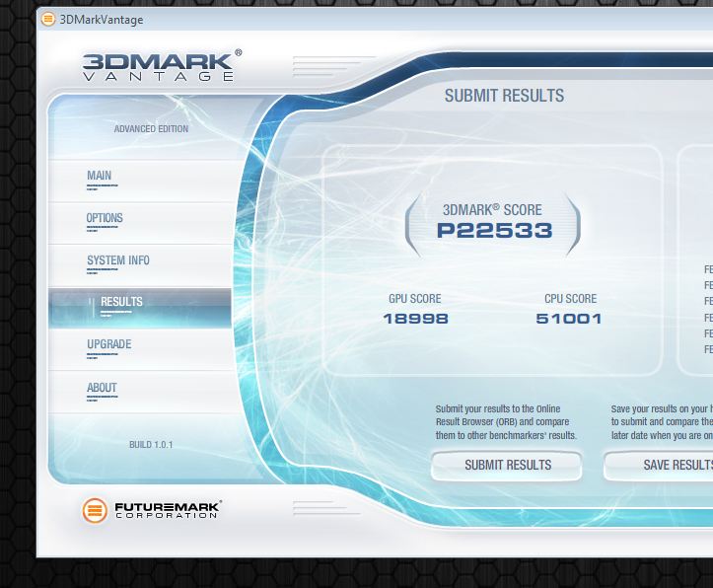Click the Futuremark Corporation wordmark

coord(168,510)
